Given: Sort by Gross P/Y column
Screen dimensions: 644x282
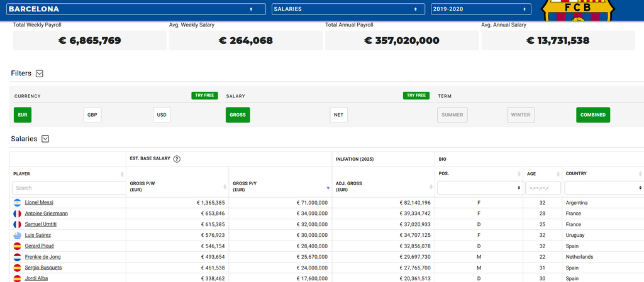Looking at the screenshot, I should pos(328,188).
